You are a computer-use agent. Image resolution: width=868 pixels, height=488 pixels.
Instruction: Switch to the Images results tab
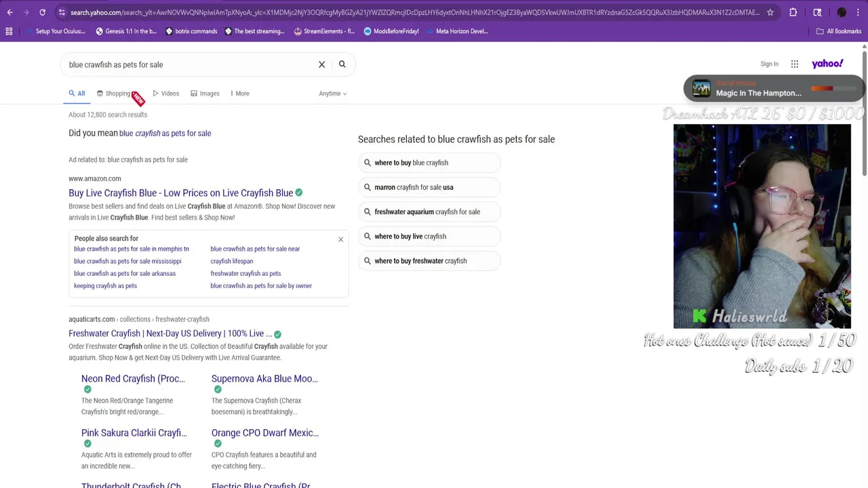point(205,94)
